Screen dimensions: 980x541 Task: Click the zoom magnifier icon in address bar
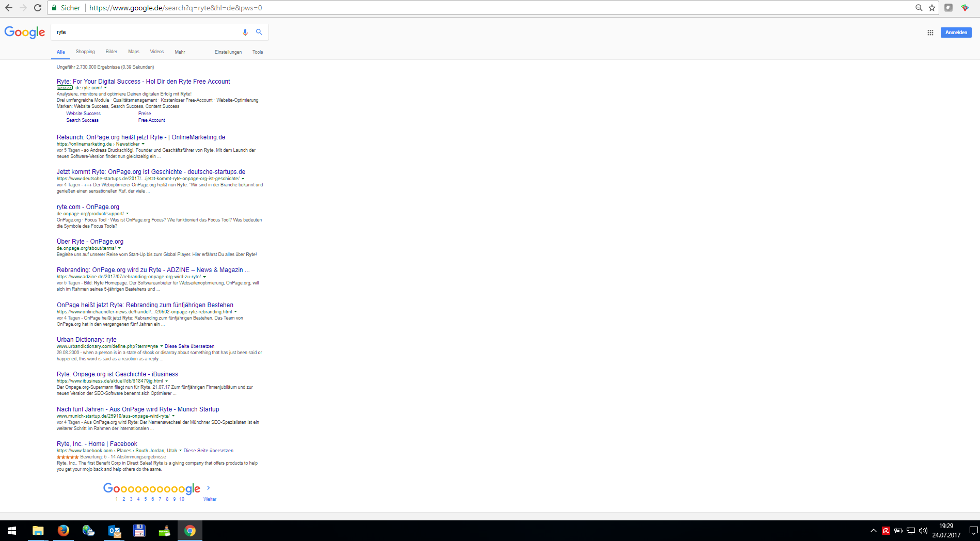coord(919,8)
